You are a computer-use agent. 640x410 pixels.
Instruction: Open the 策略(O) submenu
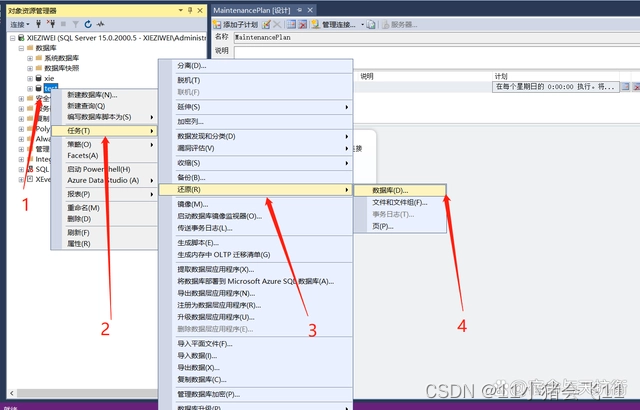pyautogui.click(x=104, y=144)
